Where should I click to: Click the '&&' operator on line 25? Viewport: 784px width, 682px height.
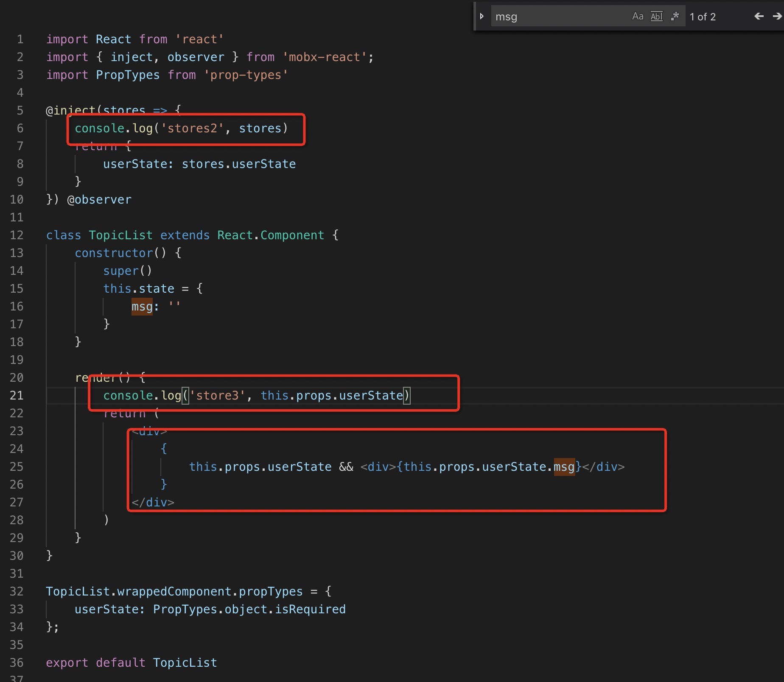coord(346,467)
